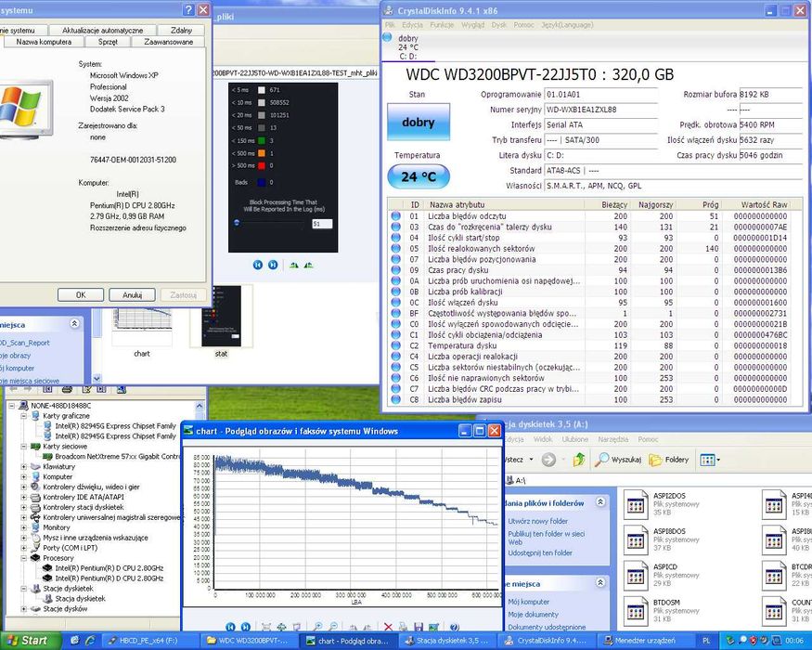Switch to Zaawansowane tab

click(x=168, y=42)
